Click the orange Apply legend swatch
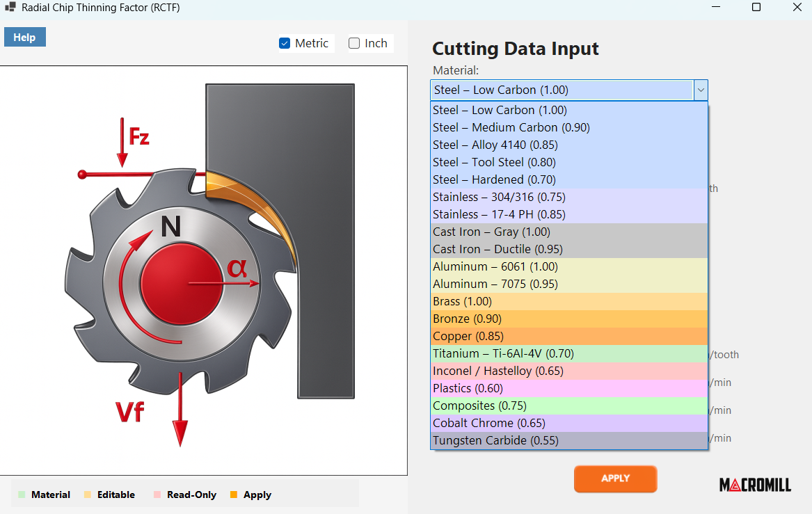Screen dimensions: 812x514 [x=234, y=495]
